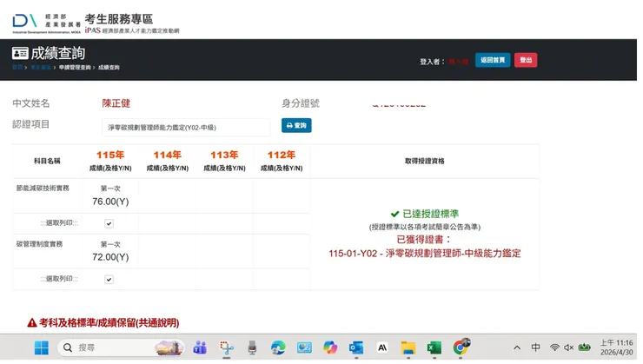Click the 考科及格標準/成績保留 warning heading
This screenshot has height=364, width=643.
tap(109, 322)
